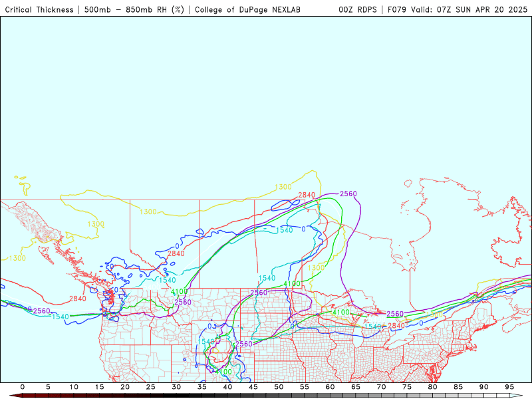Image resolution: width=532 pixels, height=399 pixels.
Task: Click color bar tick label "65"
Action: (356, 387)
